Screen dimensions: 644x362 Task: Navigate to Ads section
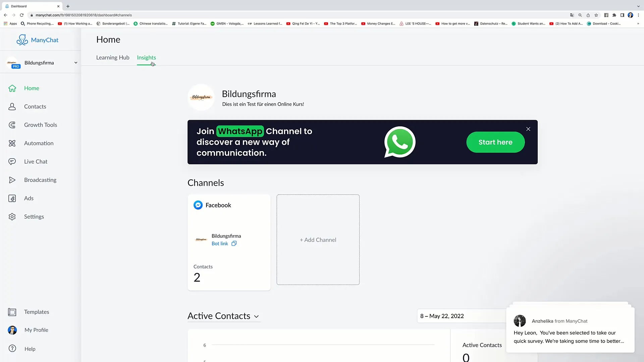[29, 198]
